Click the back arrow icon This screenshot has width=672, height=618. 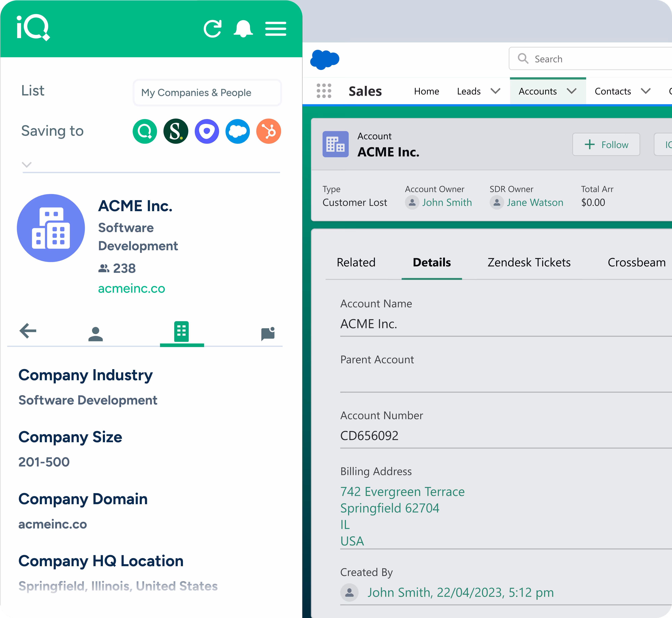pyautogui.click(x=28, y=331)
